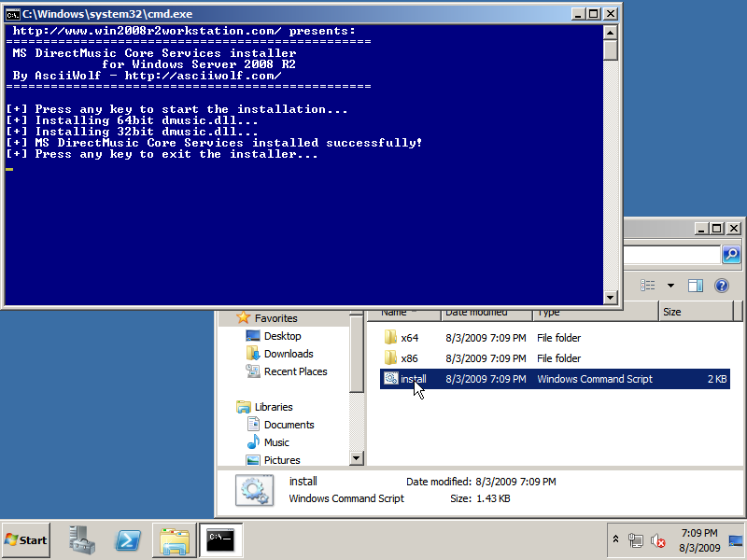Click the Explorer search input field
Image resolution: width=747 pixels, height=560 pixels.
coord(671,255)
